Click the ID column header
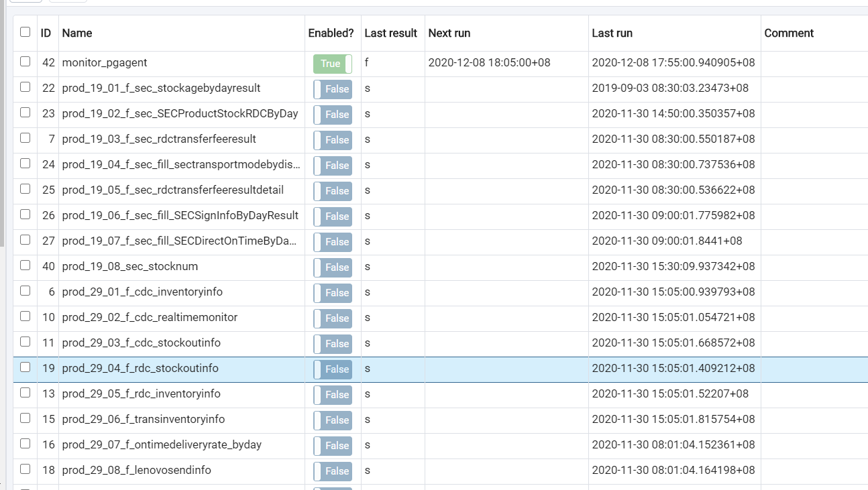The image size is (868, 490). point(46,33)
